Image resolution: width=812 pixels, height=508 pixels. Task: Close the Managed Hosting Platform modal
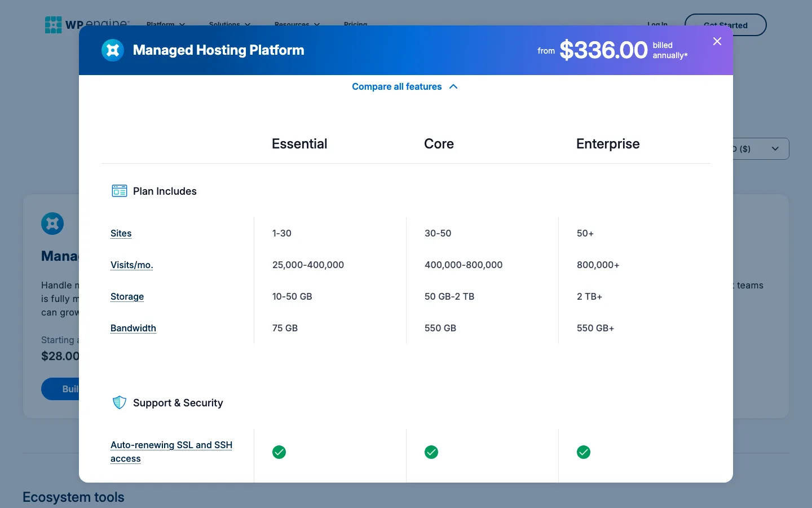tap(717, 41)
